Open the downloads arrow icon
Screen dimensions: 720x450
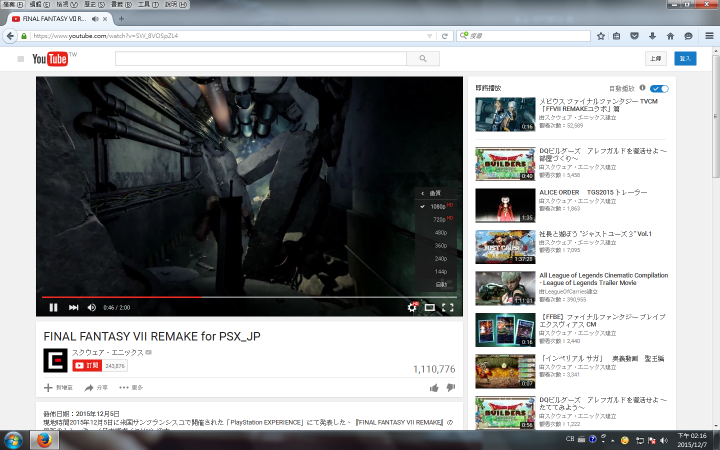pyautogui.click(x=652, y=36)
